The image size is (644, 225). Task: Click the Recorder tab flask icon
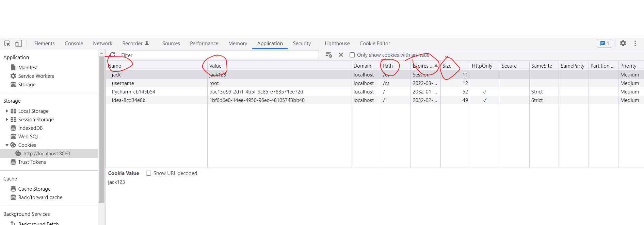pos(147,43)
